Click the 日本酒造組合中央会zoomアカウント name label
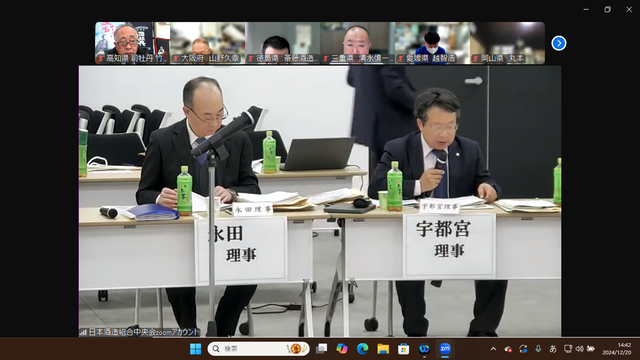This screenshot has height=360, width=640. (x=139, y=332)
